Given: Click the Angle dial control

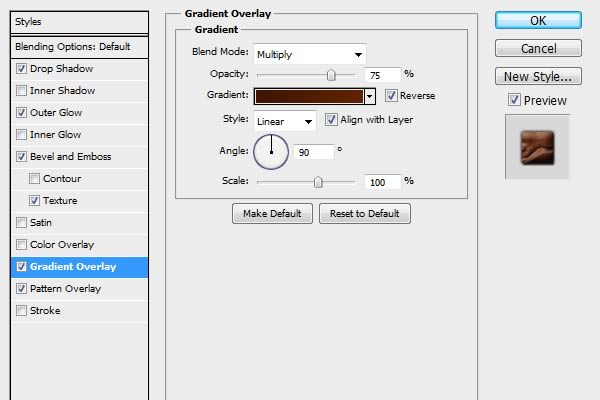Looking at the screenshot, I should pos(271,152).
